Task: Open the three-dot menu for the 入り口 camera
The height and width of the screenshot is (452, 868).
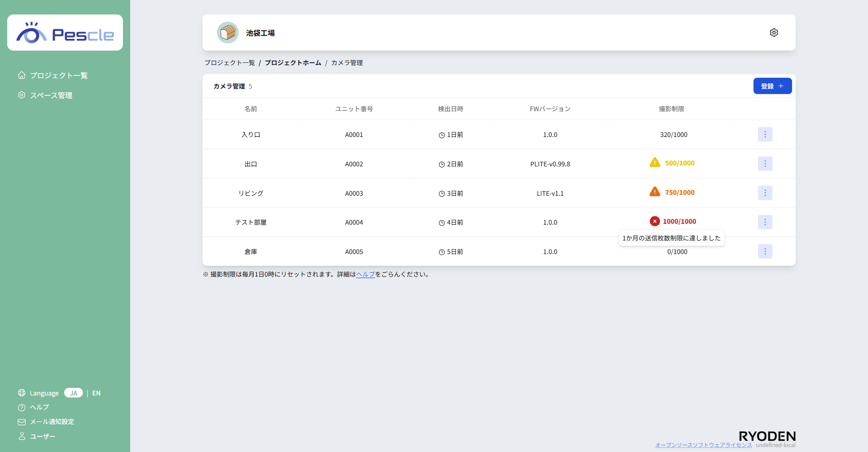Action: pos(765,135)
